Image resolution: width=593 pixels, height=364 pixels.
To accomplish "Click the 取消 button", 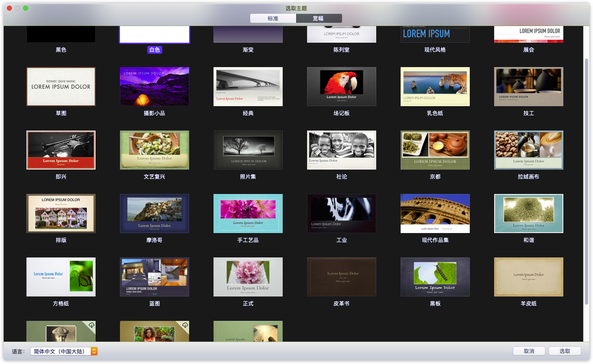I will [529, 351].
